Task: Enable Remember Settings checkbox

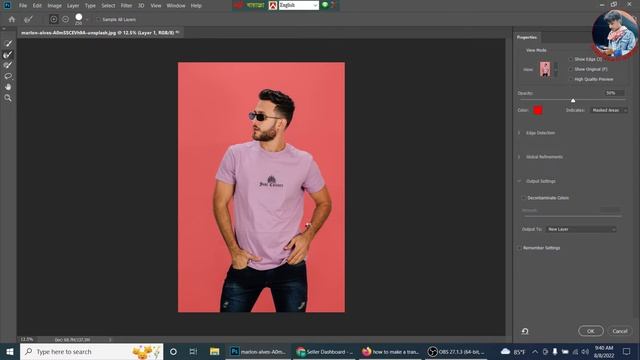Action: tap(519, 248)
